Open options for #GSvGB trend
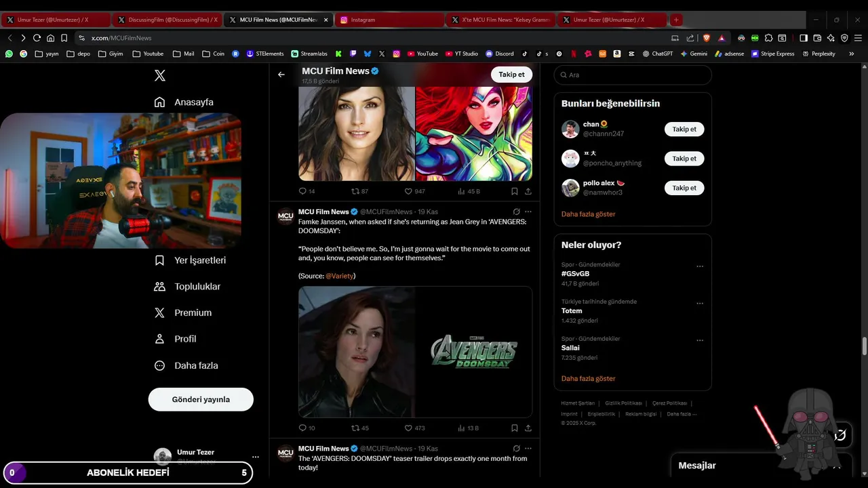Viewport: 868px width, 488px height. point(700,266)
